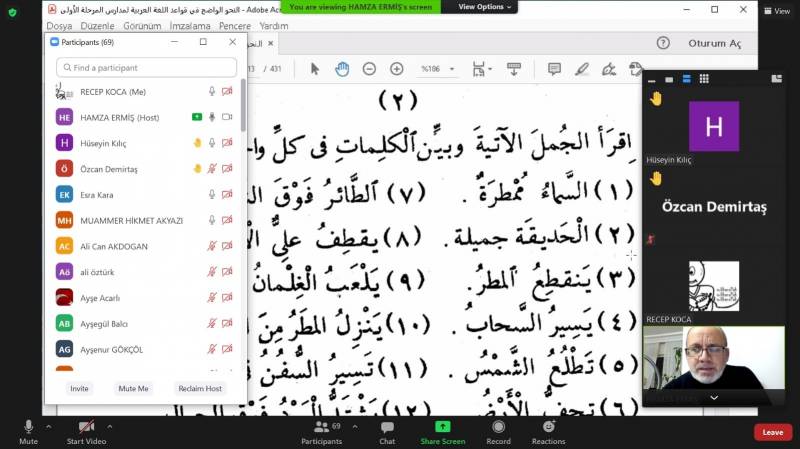Open the Dosya menu
This screenshot has width=800, height=449.
pyautogui.click(x=59, y=26)
